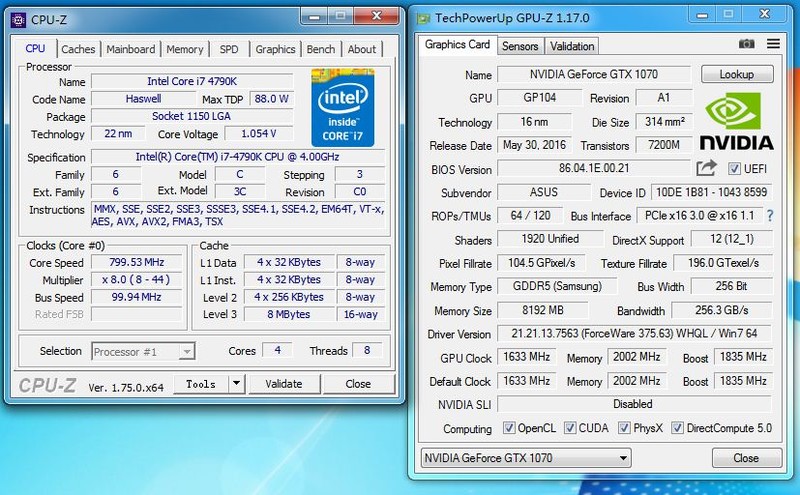
Task: Click the Tools button in CPU-Z
Action: pyautogui.click(x=201, y=384)
